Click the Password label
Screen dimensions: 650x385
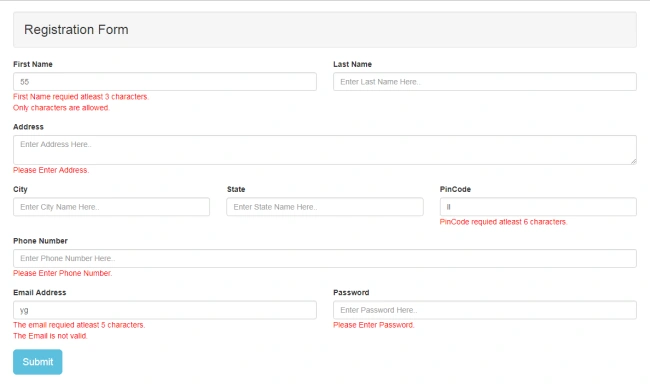tap(351, 293)
